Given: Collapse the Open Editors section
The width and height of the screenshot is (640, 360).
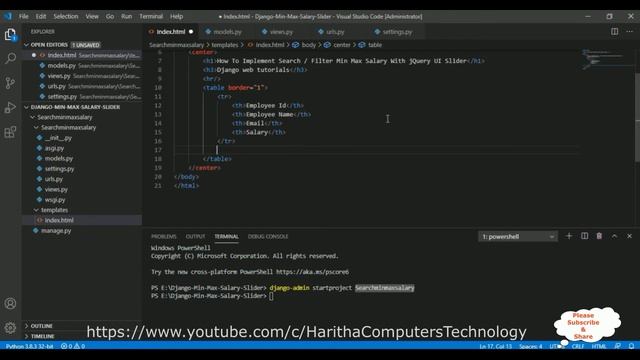Looking at the screenshot, I should click(x=82, y=45).
